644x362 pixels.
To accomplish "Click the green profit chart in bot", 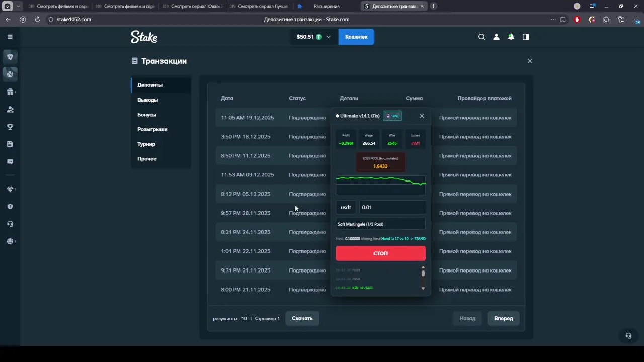I will tap(380, 185).
